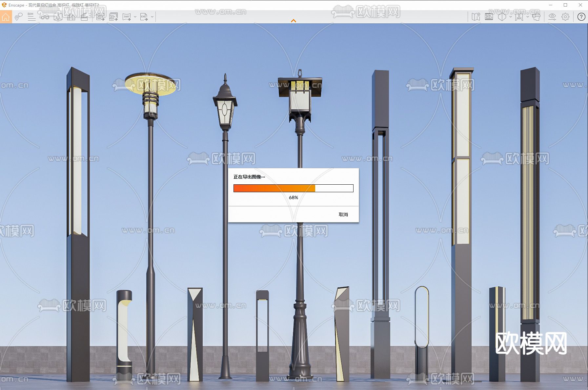The image size is (588, 390).
Task: Open the projection mode dropdown arrow beside the hexagon
Action: (511, 17)
